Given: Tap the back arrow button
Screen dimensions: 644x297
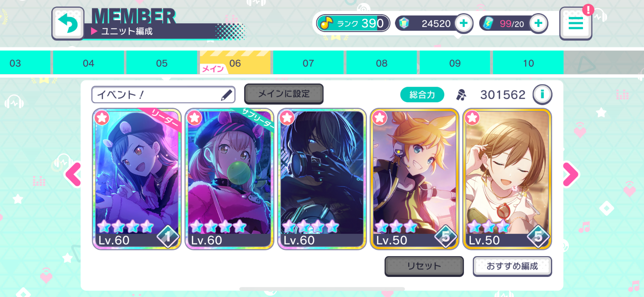Looking at the screenshot, I should (68, 24).
